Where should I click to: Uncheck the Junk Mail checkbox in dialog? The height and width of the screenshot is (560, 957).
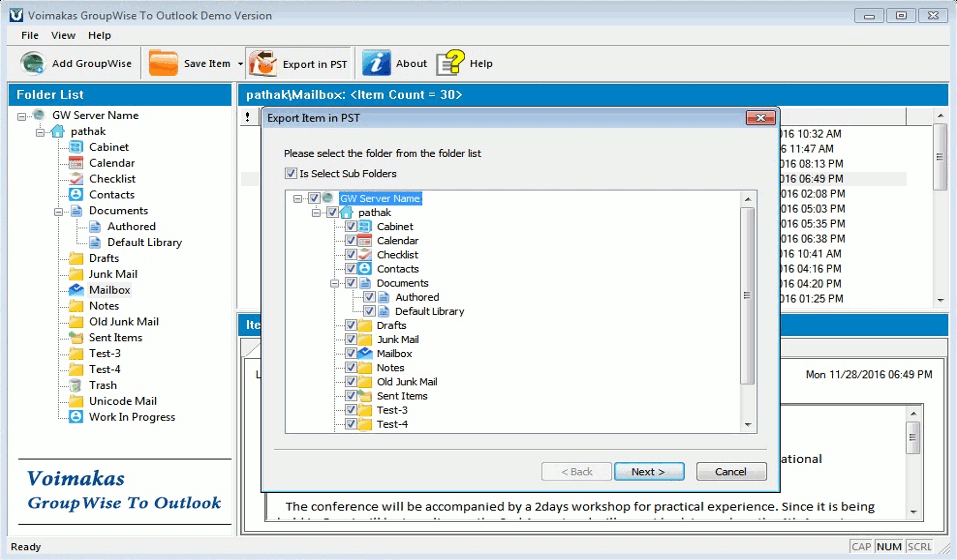coord(351,339)
